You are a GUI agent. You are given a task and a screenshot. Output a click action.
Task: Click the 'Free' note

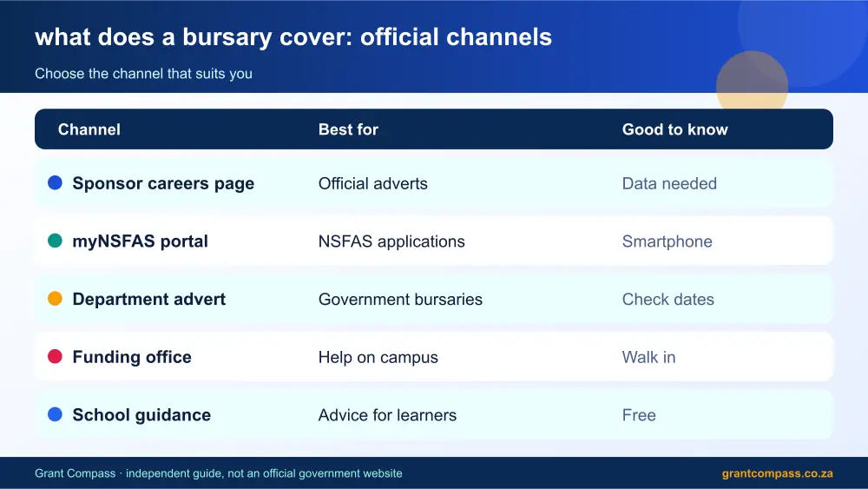(x=639, y=415)
